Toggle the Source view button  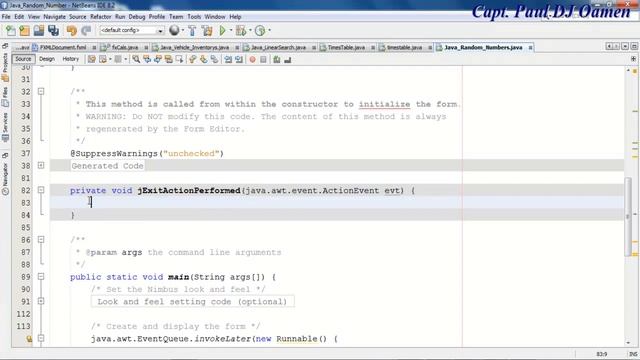pyautogui.click(x=23, y=59)
